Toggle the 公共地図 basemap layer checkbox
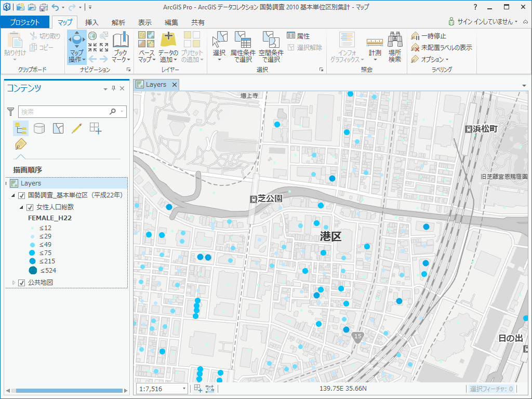 tap(22, 283)
